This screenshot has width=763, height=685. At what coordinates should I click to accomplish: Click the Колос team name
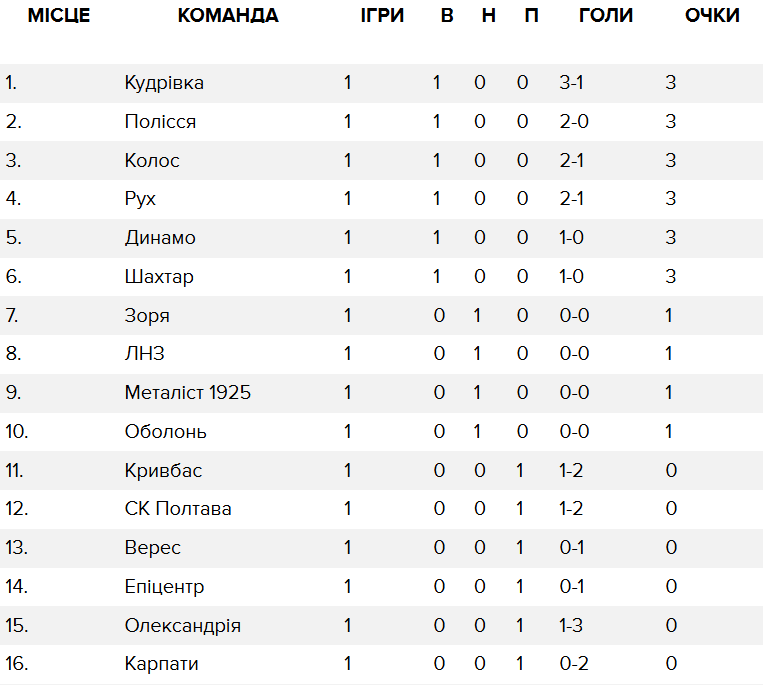tap(152, 161)
